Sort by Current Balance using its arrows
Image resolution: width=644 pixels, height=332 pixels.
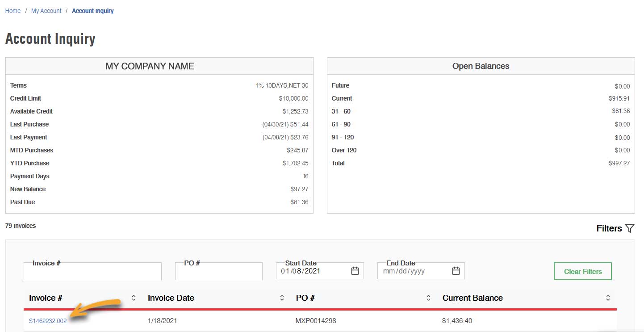click(608, 298)
